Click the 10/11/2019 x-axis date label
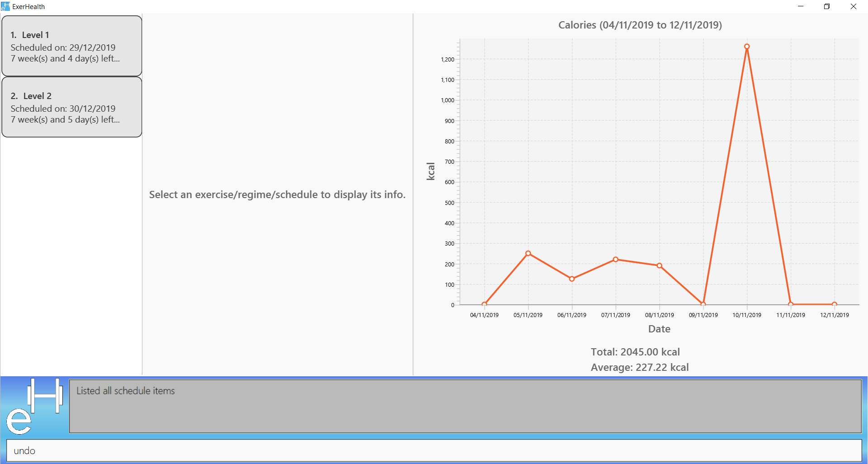The image size is (868, 464). (747, 315)
